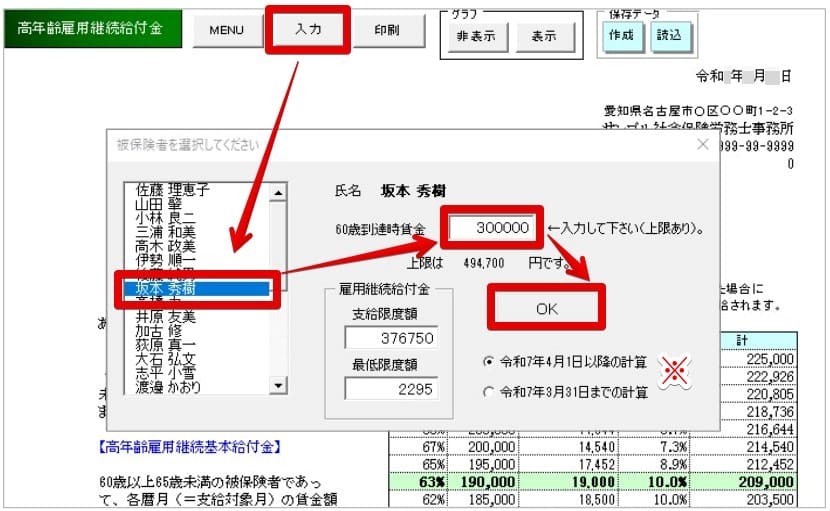Image resolution: width=830 pixels, height=511 pixels.
Task: Click the 17,452 benefit cell
Action: click(567, 464)
